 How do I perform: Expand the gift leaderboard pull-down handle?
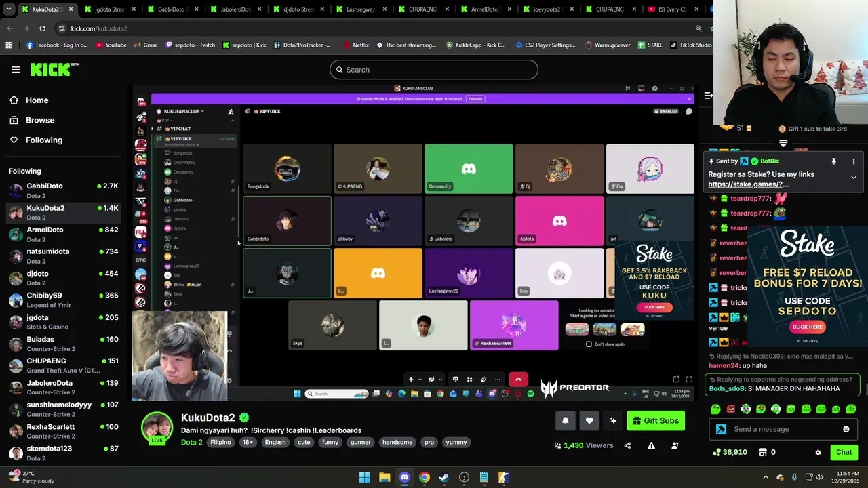tap(783, 143)
